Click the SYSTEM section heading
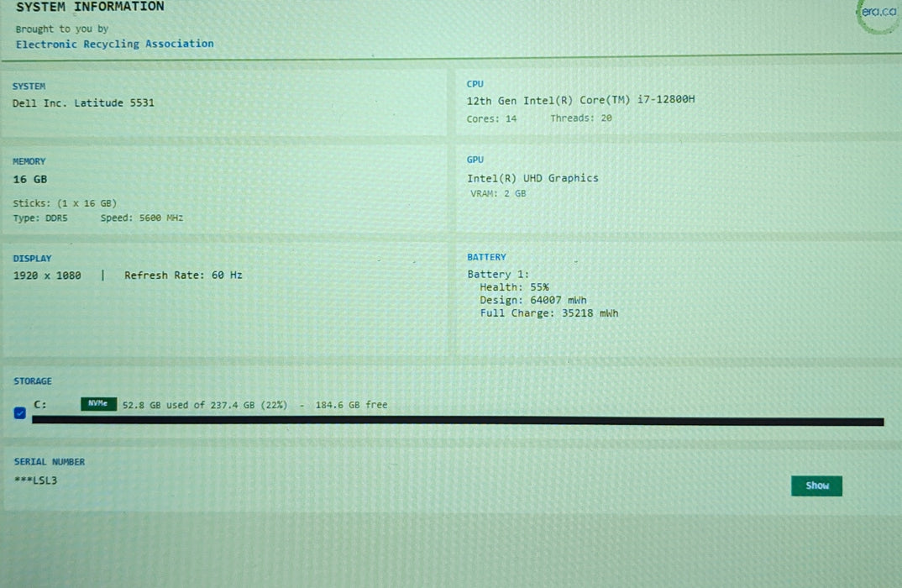The image size is (902, 588). pyautogui.click(x=29, y=87)
